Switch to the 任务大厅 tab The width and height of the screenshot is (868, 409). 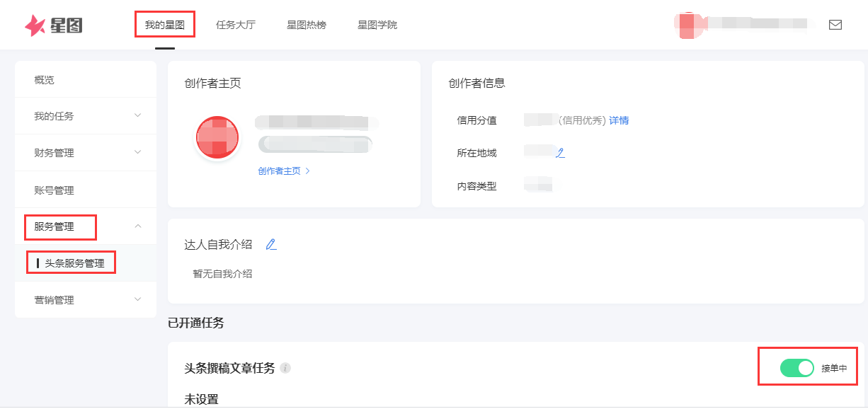236,24
